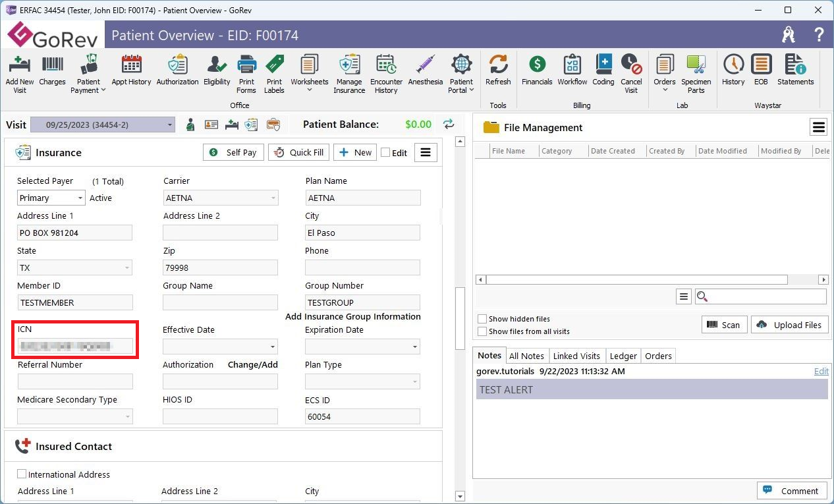Click the Upload Files button
The image size is (834, 504).
click(789, 325)
